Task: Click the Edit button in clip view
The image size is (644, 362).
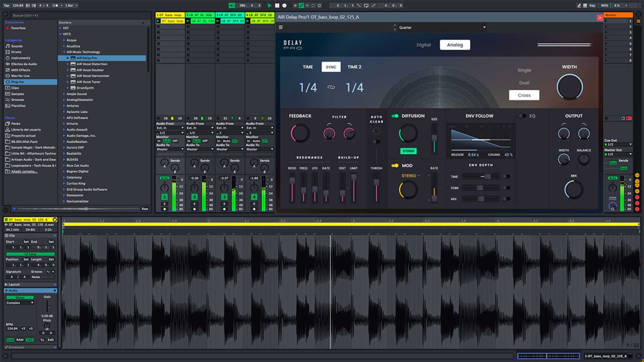Action: click(x=51, y=340)
